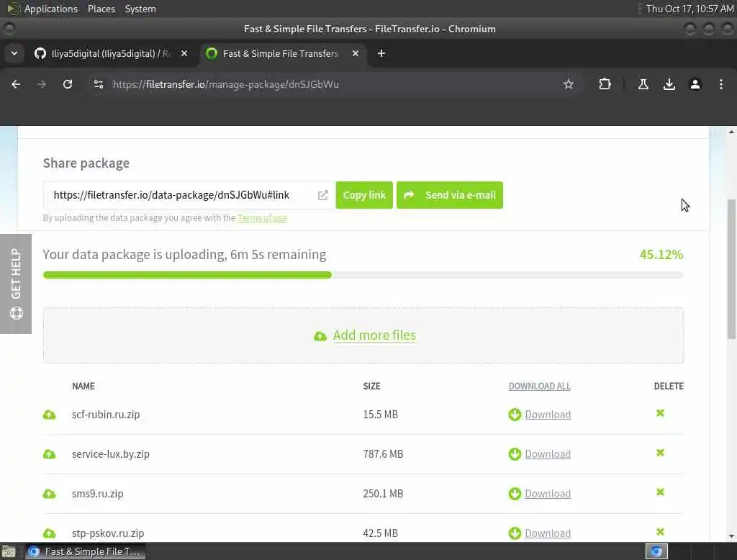This screenshot has height=560, width=737.
Task: Open the Chromium three-dot menu
Action: [x=721, y=84]
